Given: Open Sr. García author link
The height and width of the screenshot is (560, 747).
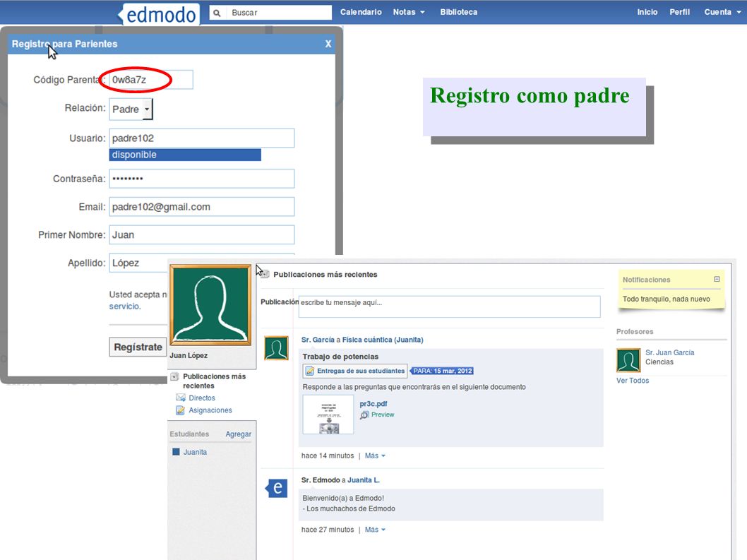Looking at the screenshot, I should (318, 340).
